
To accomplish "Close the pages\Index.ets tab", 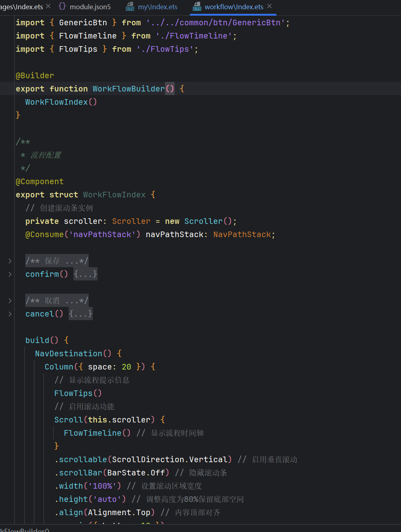I will tap(48, 6).
